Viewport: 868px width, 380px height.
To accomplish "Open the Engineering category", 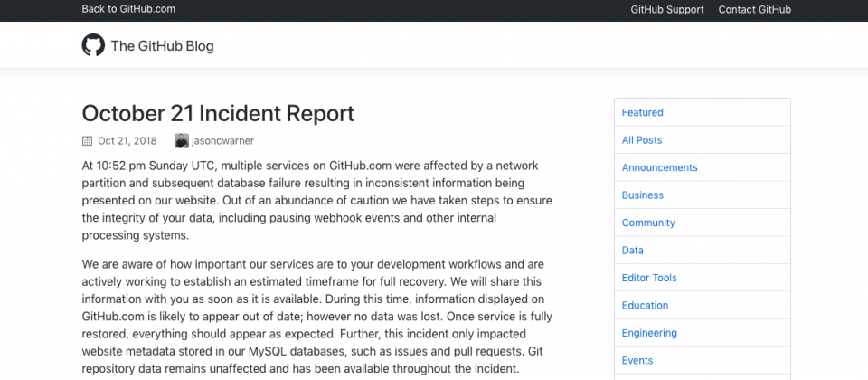I will click(x=703, y=333).
